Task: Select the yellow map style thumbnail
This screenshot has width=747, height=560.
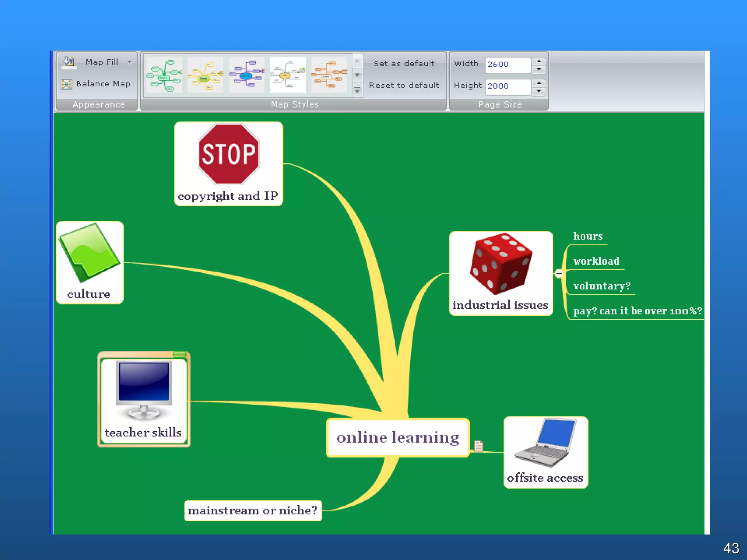Action: [205, 75]
